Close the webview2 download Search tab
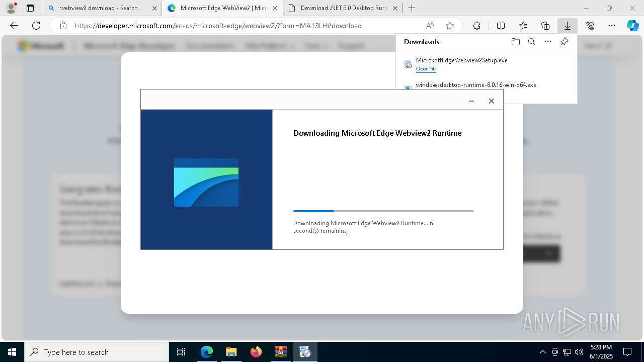Screen dimensions: 644x362 click(x=154, y=8)
